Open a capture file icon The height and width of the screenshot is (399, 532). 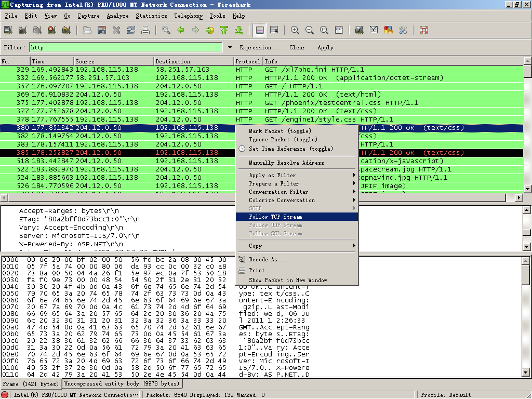click(87, 30)
